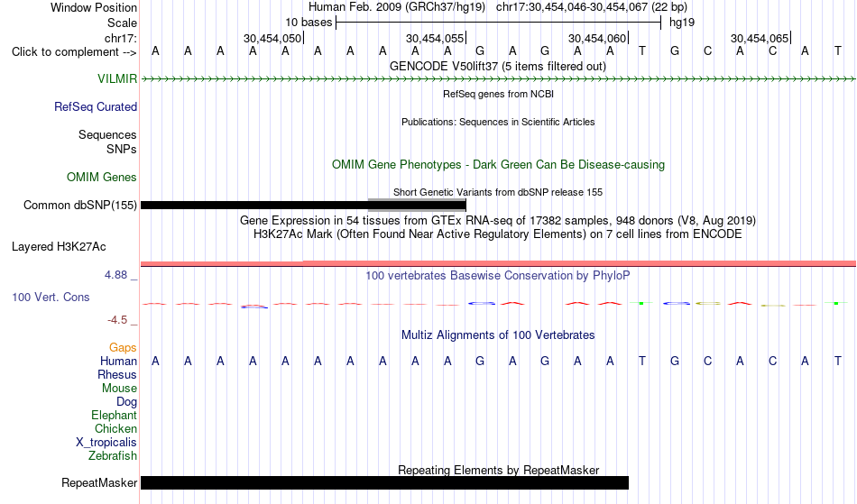
Task: Click 'GENCODE V50lift37 (5 items filtered out)' title
Action: tap(497, 66)
